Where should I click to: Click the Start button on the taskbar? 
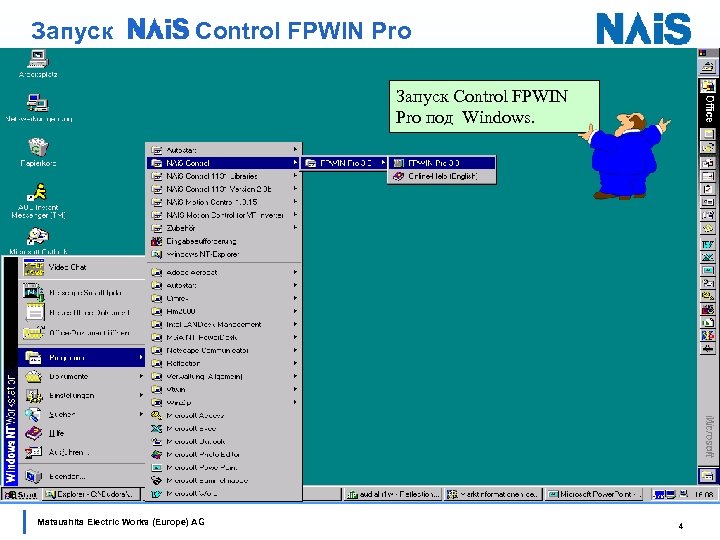(21, 495)
